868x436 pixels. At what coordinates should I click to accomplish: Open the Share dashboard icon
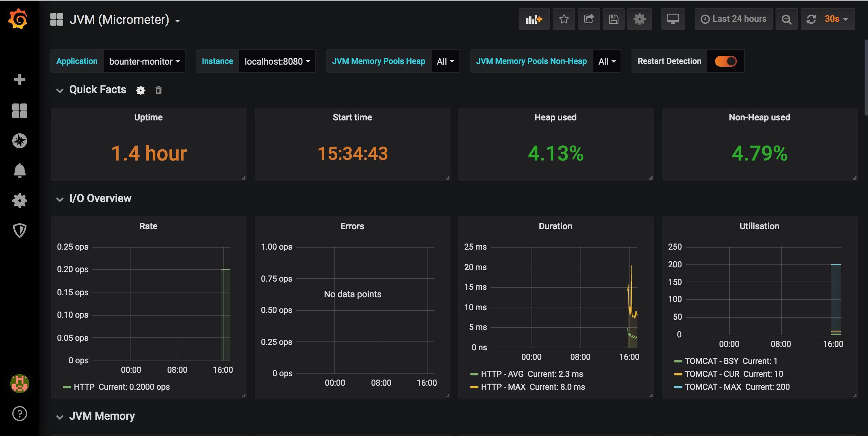[589, 19]
